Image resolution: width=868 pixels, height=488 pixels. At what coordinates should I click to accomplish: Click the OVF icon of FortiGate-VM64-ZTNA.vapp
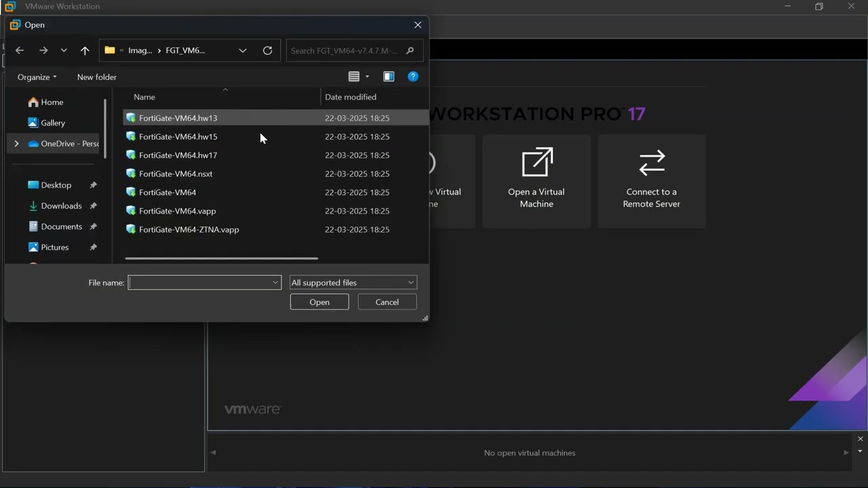point(131,230)
